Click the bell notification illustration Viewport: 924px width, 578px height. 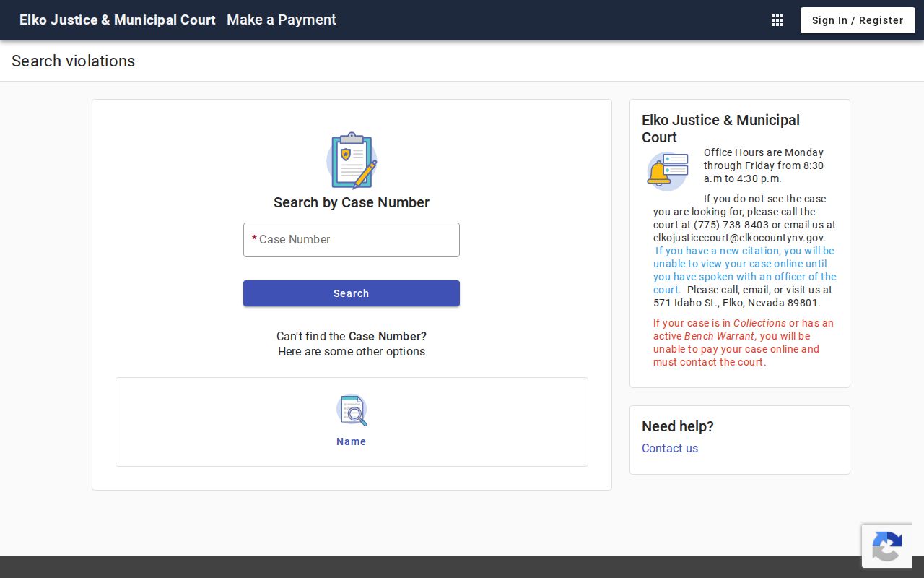[x=668, y=171]
